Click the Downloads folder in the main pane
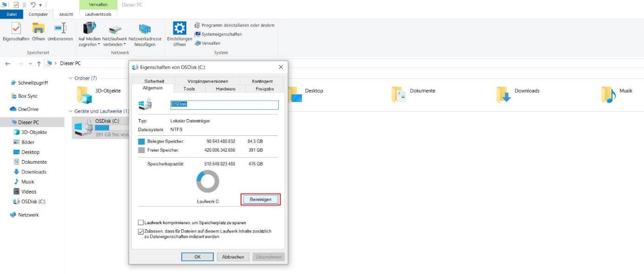 (x=518, y=94)
